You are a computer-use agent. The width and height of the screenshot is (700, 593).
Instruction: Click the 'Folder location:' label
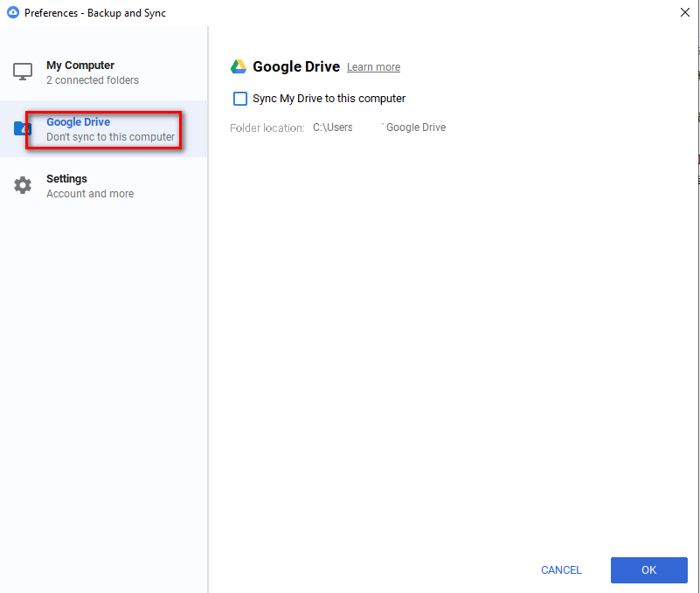[x=267, y=128]
